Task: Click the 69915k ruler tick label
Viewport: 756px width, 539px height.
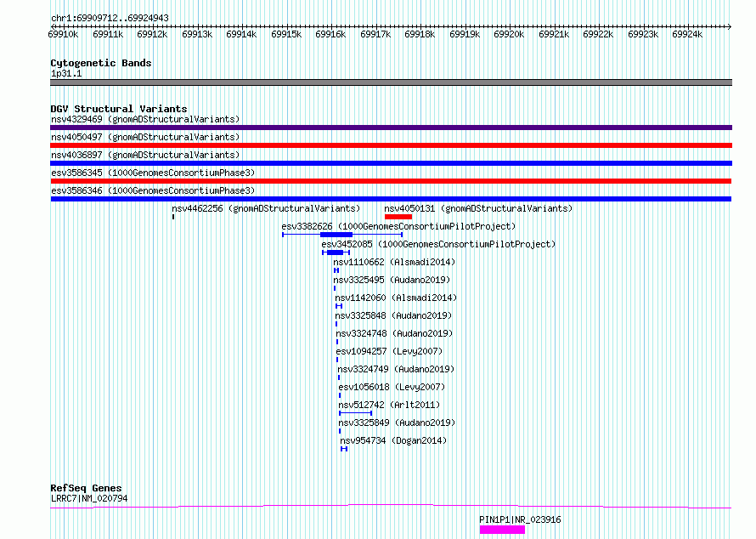Action: (286, 34)
